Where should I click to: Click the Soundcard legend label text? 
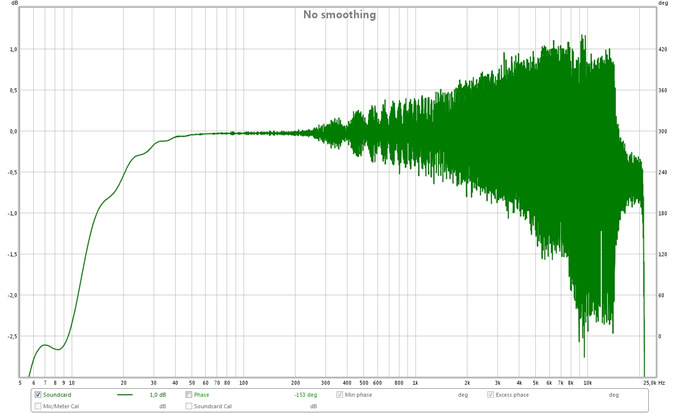pos(59,395)
